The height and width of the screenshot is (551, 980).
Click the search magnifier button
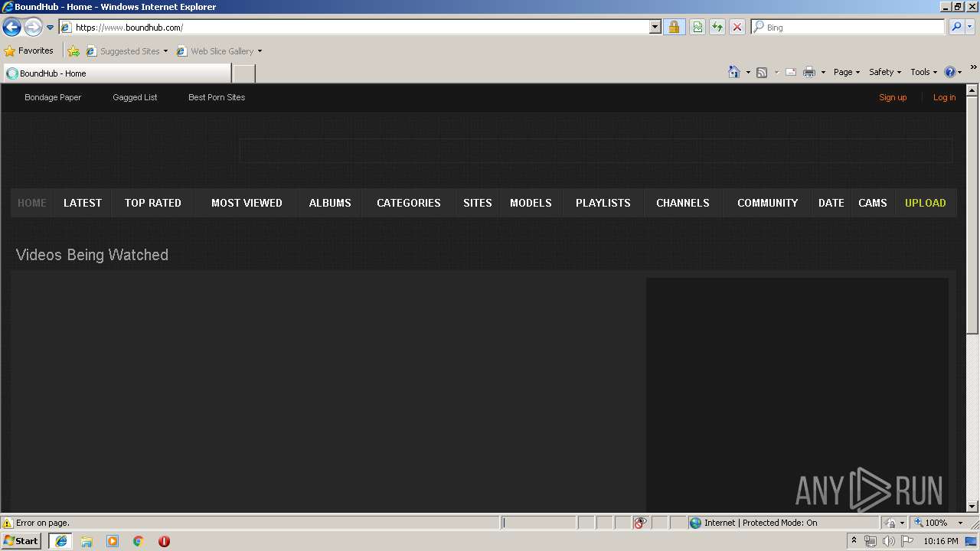click(x=956, y=28)
